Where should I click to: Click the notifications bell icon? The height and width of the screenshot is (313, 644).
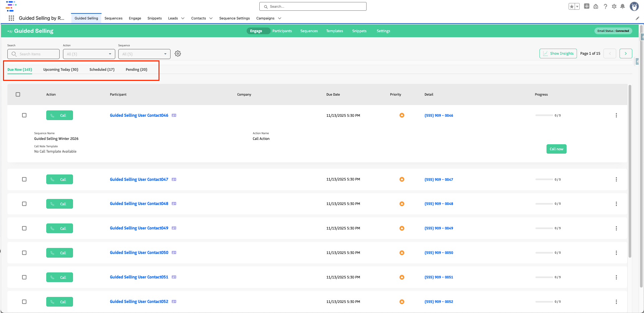coord(623,6)
